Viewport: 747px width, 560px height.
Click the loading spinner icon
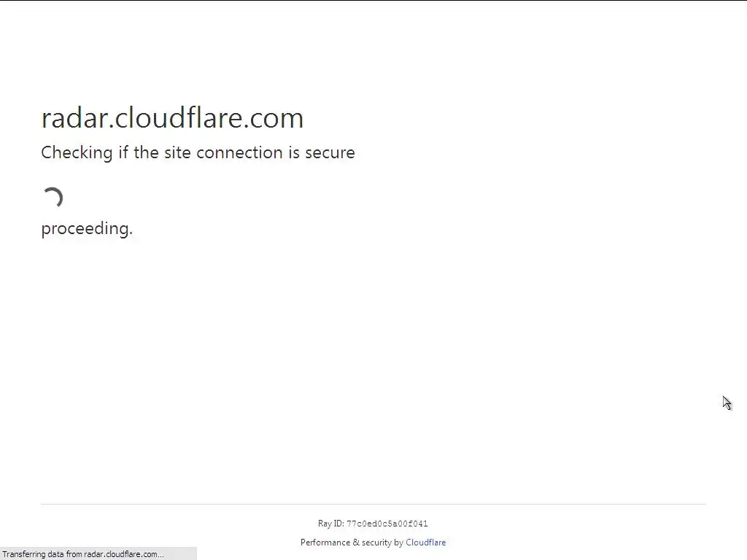(53, 197)
